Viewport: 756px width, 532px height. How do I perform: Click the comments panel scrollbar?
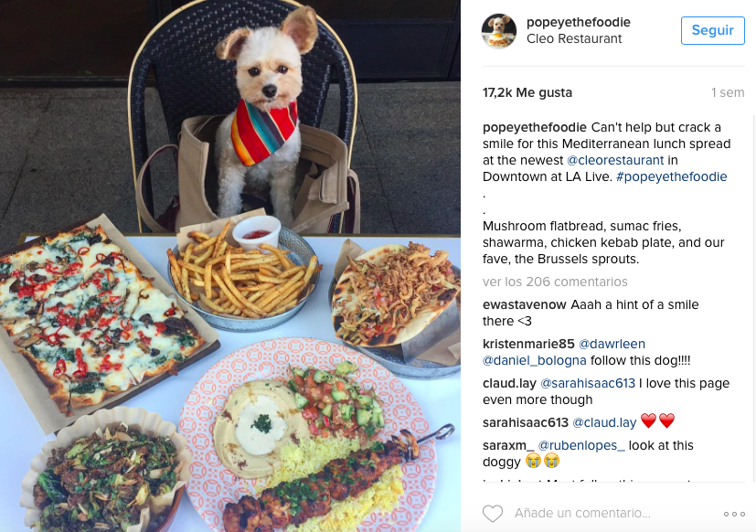(754, 298)
